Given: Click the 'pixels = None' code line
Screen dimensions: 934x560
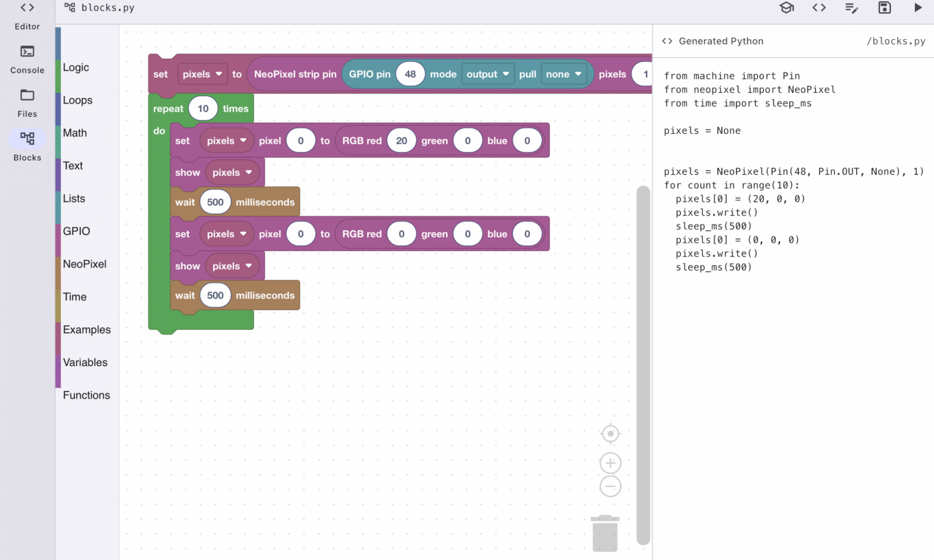Looking at the screenshot, I should pyautogui.click(x=702, y=130).
